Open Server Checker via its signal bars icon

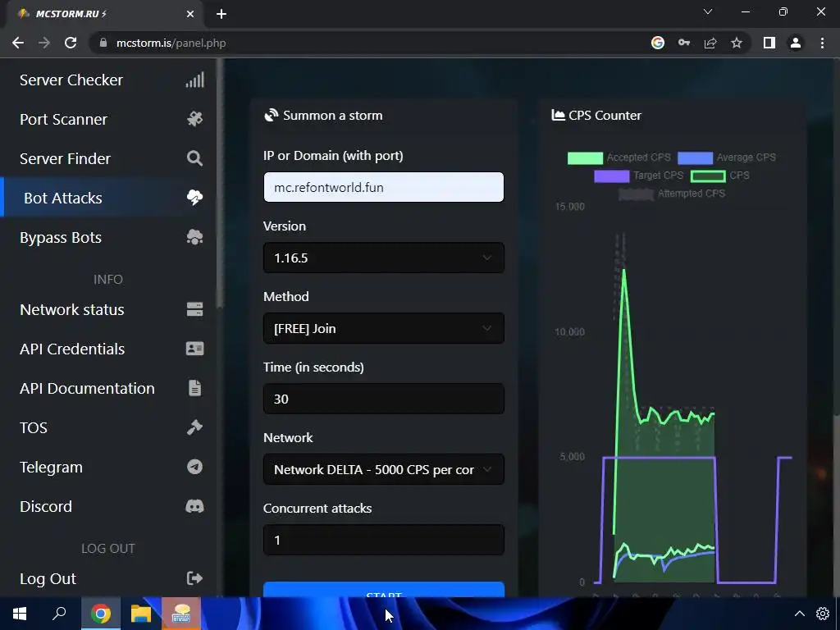[194, 80]
